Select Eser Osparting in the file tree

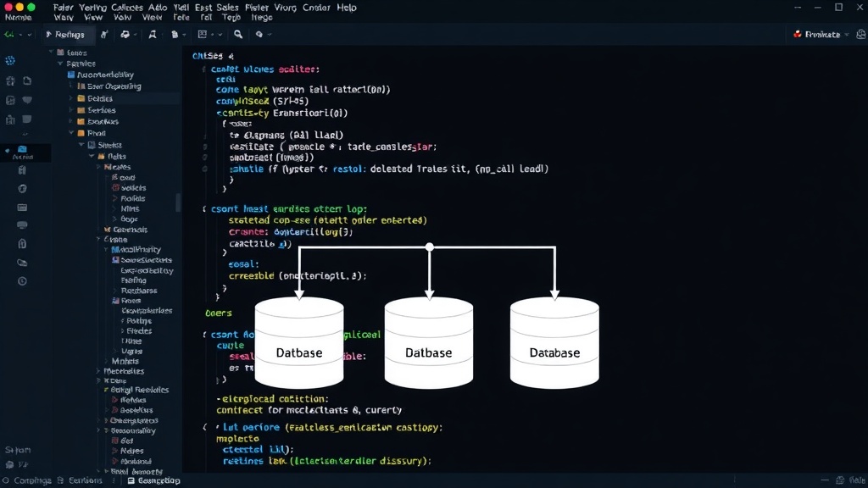(114, 86)
